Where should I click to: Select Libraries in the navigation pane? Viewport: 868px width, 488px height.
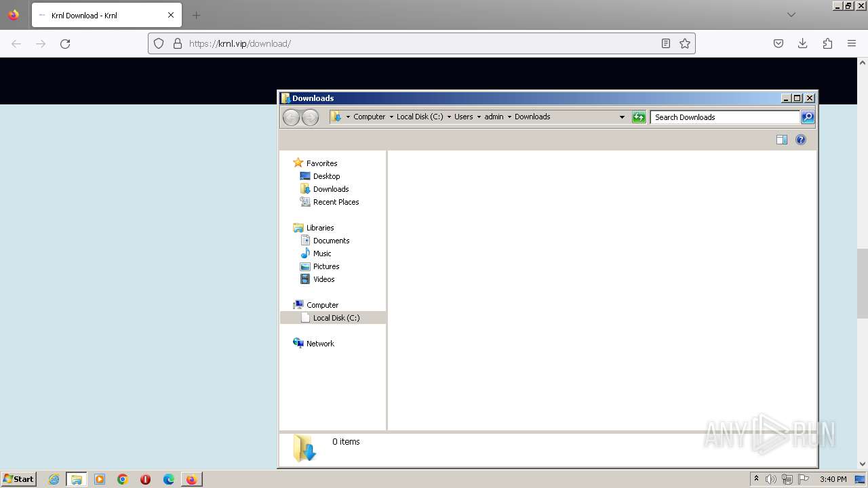point(320,228)
